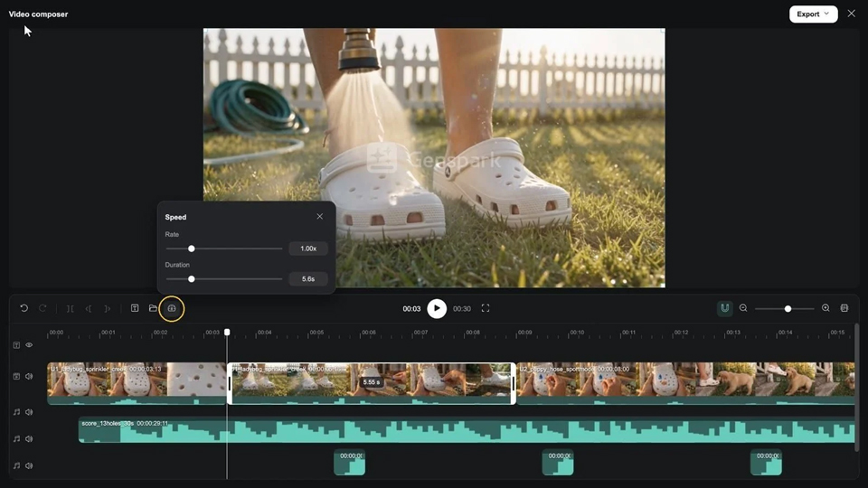Close the Video composer

(852, 14)
